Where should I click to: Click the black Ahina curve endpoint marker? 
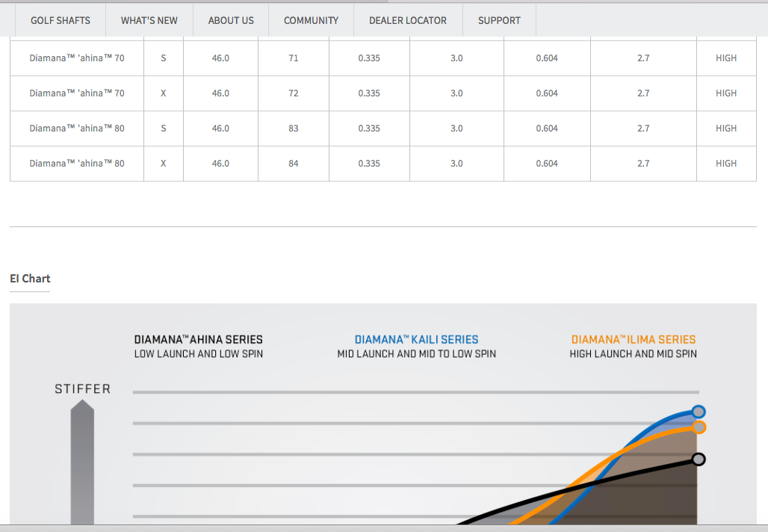click(699, 459)
